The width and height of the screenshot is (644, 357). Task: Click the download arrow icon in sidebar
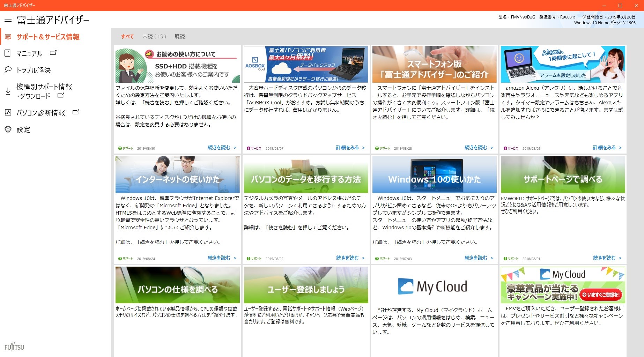click(x=8, y=91)
